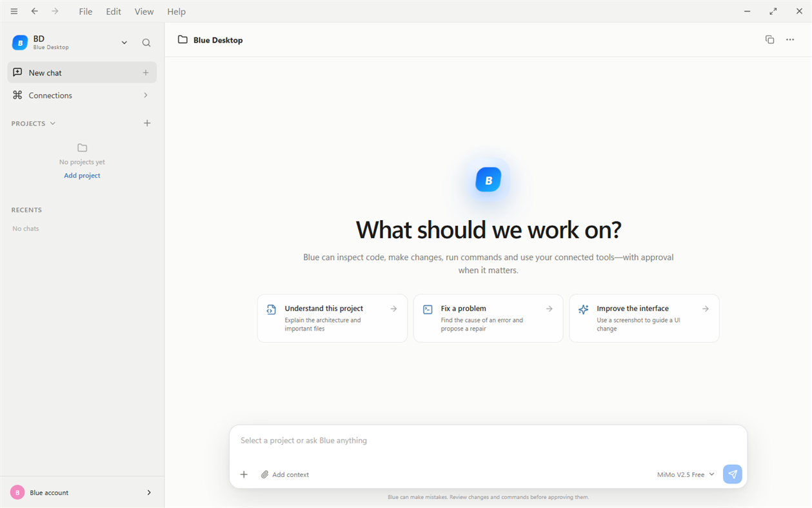Click the Connections command-key icon
The width and height of the screenshot is (812, 508).
17,95
